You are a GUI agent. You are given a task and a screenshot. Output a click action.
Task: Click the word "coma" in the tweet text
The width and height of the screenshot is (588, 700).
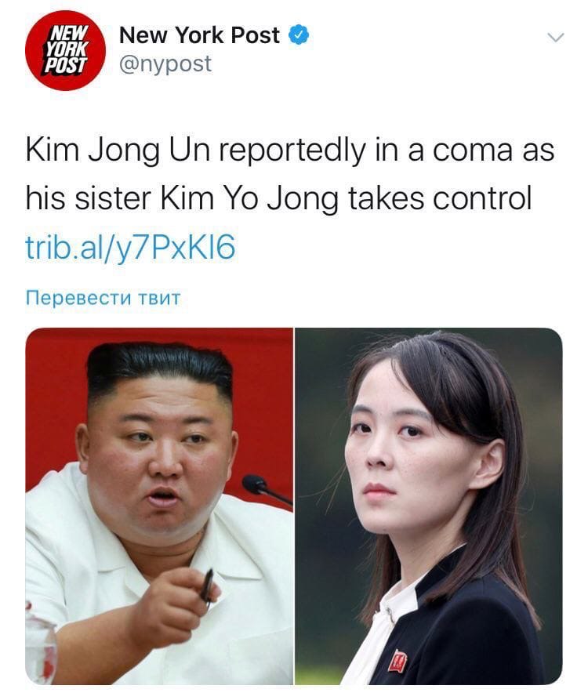click(473, 151)
